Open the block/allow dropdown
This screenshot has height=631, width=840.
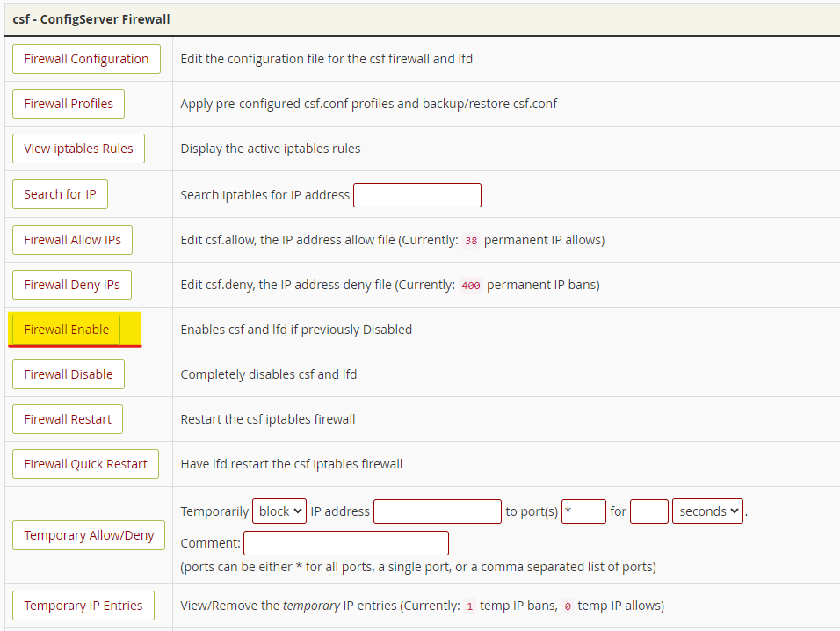tap(279, 511)
